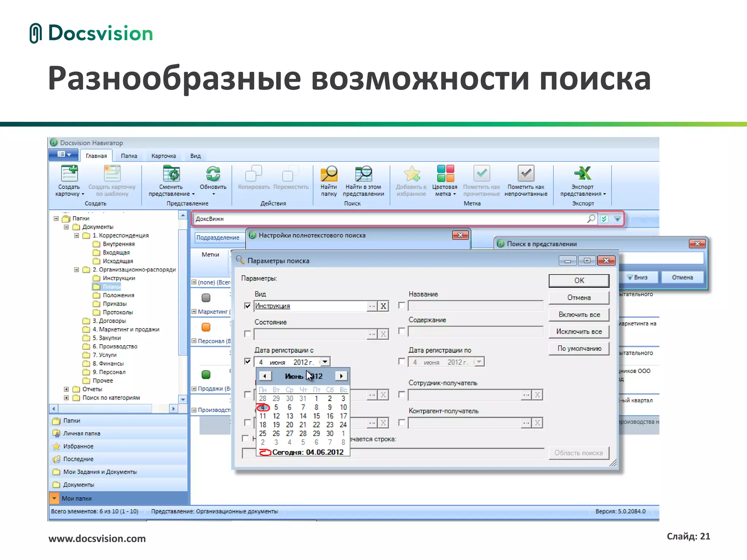Click the gray label marker icon
Screen dimensions: 747x560
(206, 298)
